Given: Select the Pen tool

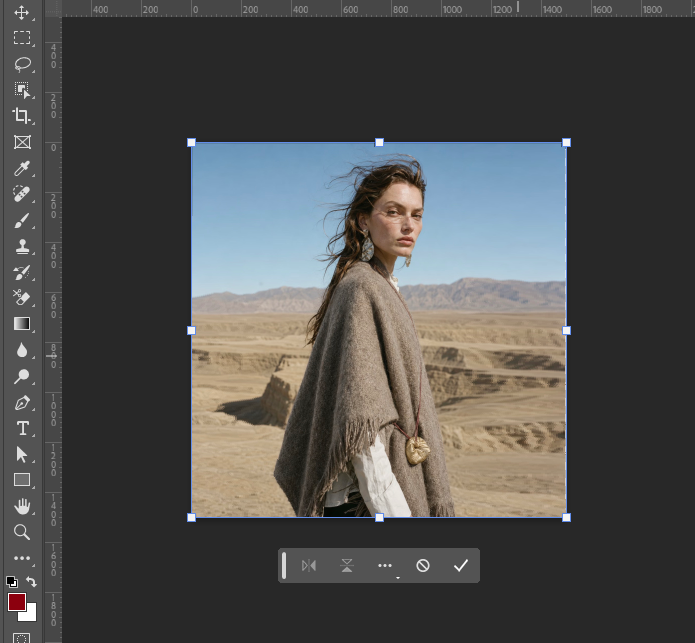Looking at the screenshot, I should tap(22, 402).
